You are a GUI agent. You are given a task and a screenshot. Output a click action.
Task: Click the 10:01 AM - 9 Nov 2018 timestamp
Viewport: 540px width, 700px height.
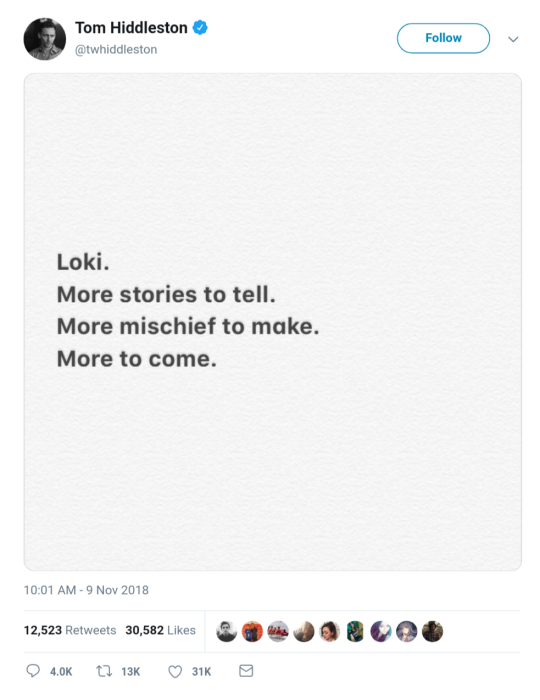pyautogui.click(x=86, y=590)
